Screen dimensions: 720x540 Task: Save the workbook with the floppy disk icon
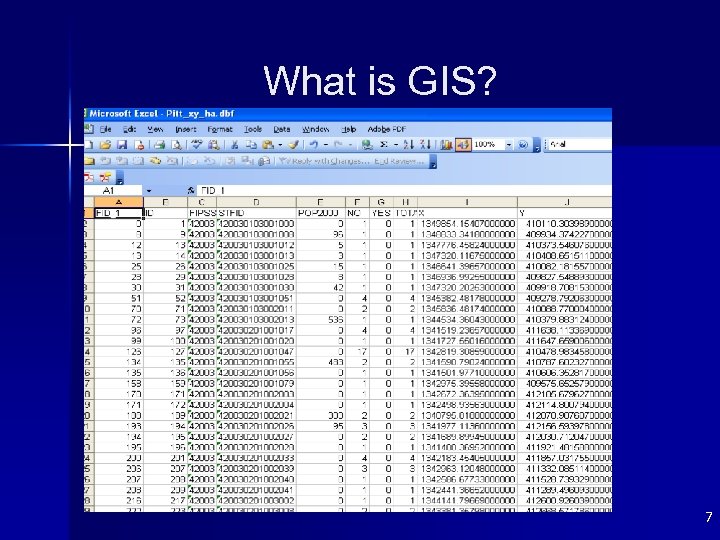122,145
